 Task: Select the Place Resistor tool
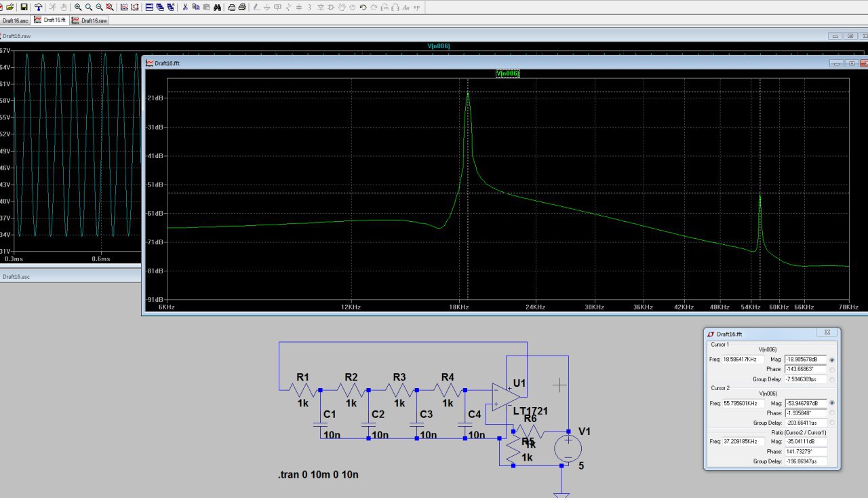click(x=289, y=7)
